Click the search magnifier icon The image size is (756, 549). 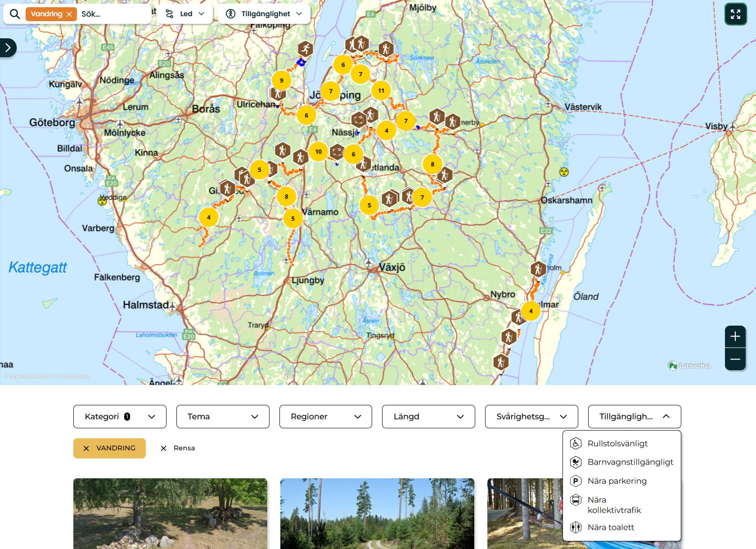[x=15, y=14]
